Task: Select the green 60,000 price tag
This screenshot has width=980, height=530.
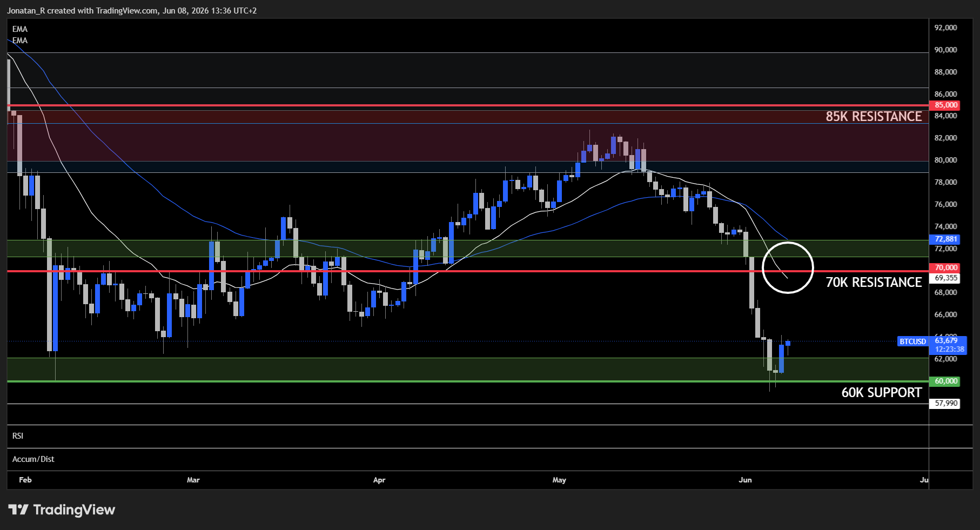Action: [x=944, y=381]
